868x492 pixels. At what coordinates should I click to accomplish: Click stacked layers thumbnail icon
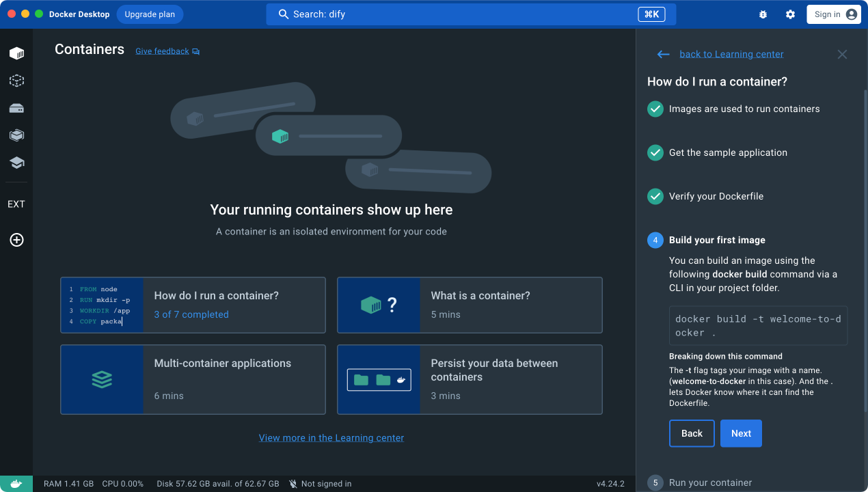point(102,379)
